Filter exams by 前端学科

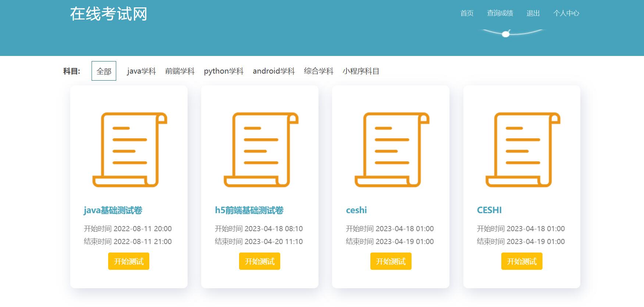click(180, 71)
